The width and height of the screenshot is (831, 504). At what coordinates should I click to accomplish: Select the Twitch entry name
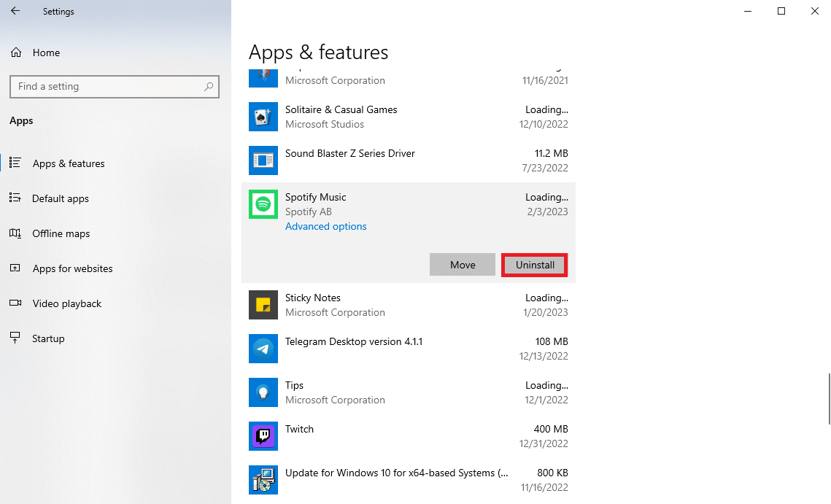[299, 430]
